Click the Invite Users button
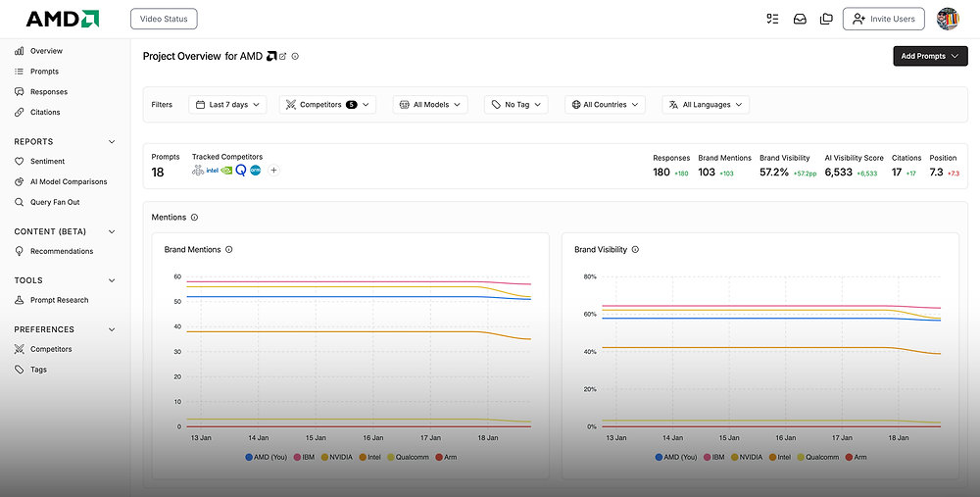This screenshot has width=980, height=497. [x=884, y=19]
